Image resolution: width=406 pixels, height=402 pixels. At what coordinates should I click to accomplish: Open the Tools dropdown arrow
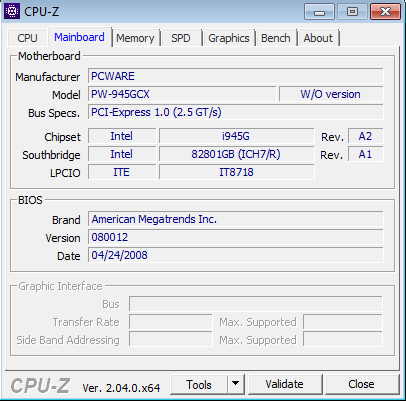pyautogui.click(x=236, y=384)
